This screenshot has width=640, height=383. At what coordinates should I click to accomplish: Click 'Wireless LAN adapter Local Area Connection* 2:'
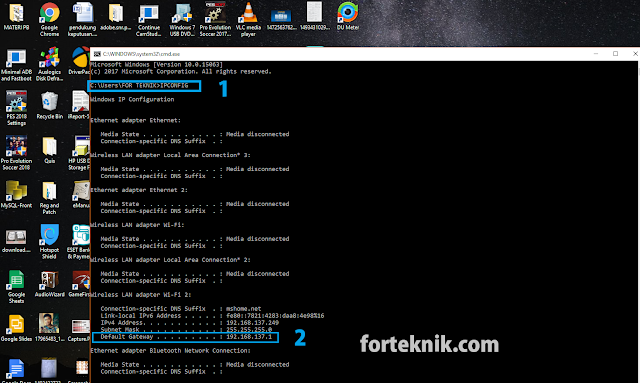pos(170,260)
